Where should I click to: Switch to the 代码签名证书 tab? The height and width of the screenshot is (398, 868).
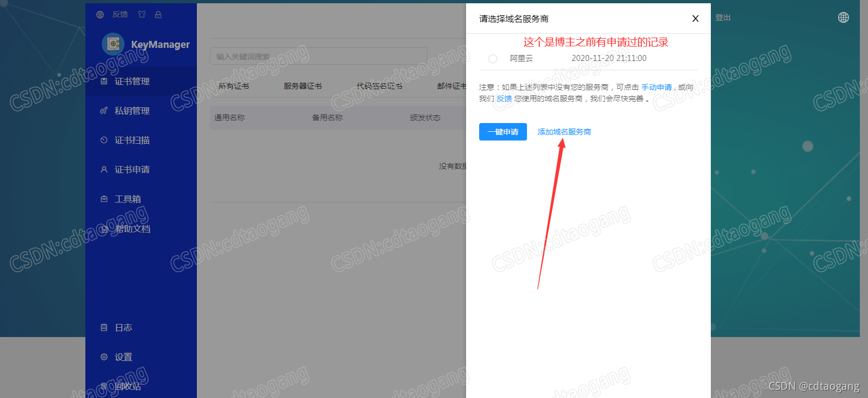pos(380,86)
